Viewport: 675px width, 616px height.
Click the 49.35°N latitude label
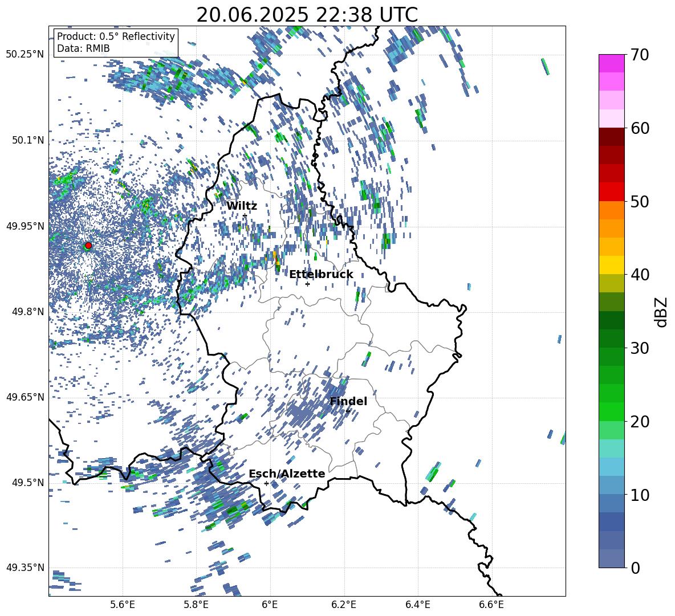tap(25, 568)
